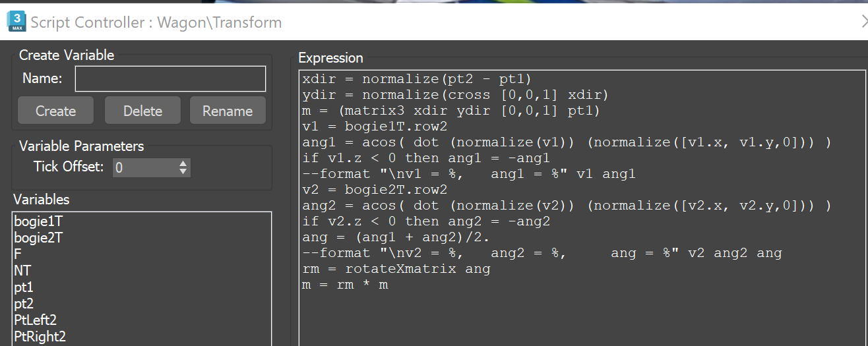
Task: Select PtRight2 variable
Action: pos(40,337)
